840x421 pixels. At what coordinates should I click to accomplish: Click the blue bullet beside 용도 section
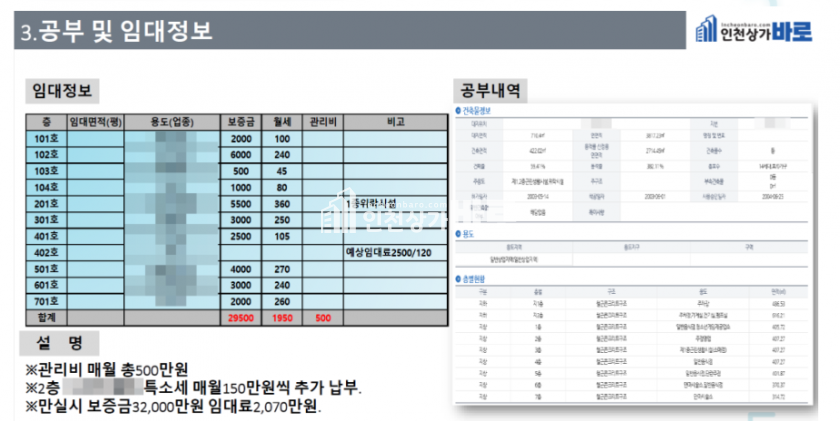pos(458,234)
